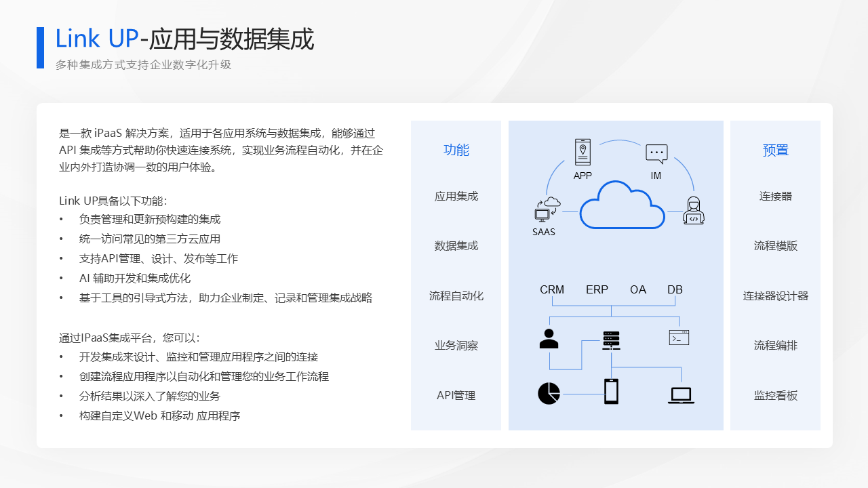Click the APP phone icon with location pin

pyautogui.click(x=583, y=152)
